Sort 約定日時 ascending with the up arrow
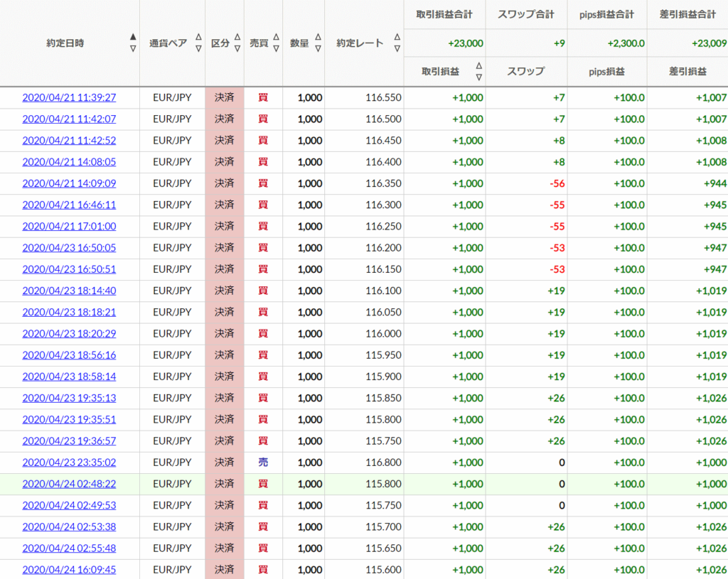Screen dimensions: 728x579 [133, 37]
